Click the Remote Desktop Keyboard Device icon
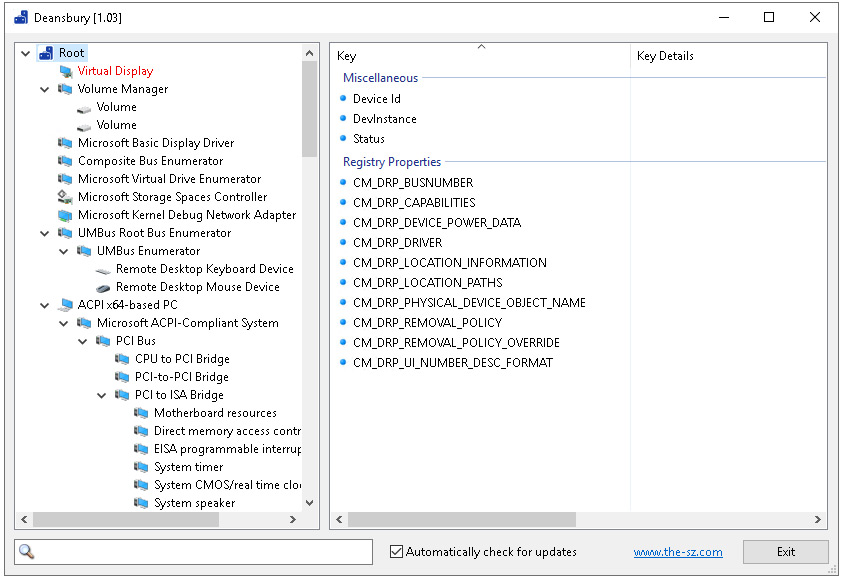Screen dimensions: 843x581 103,270
